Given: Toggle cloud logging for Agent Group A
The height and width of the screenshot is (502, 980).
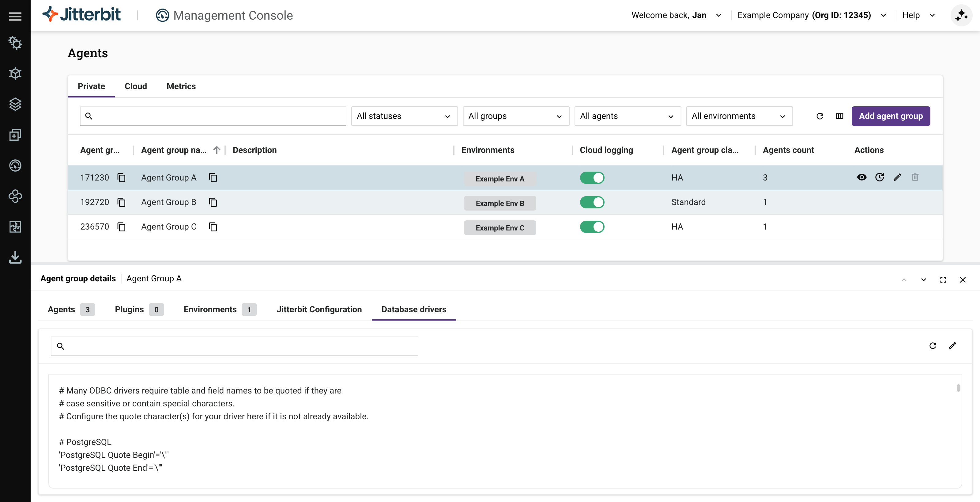Looking at the screenshot, I should click(592, 178).
